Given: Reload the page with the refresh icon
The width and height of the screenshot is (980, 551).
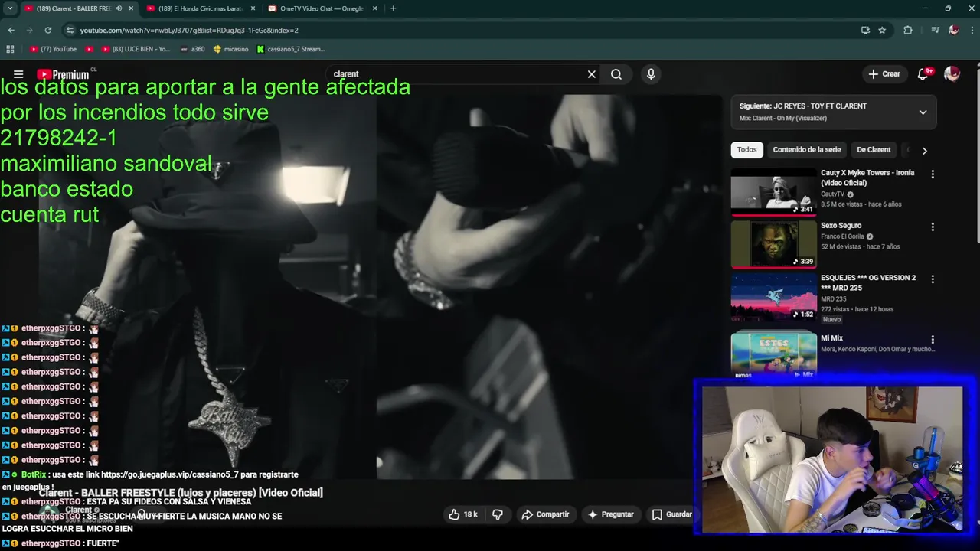Looking at the screenshot, I should pos(47,30).
